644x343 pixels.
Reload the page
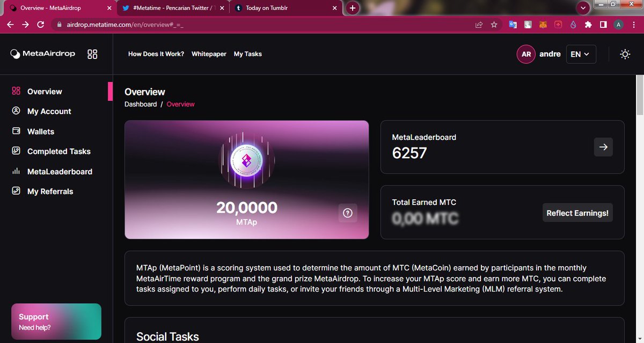41,25
